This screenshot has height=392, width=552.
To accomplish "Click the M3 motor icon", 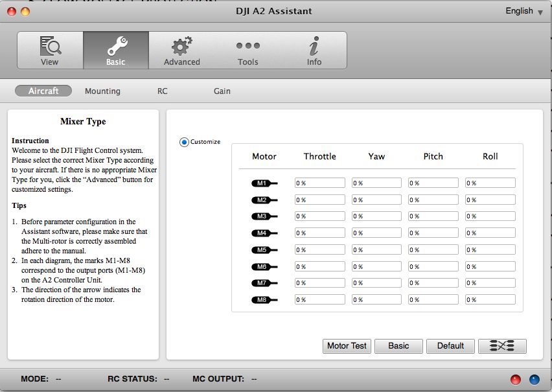I will (264, 216).
